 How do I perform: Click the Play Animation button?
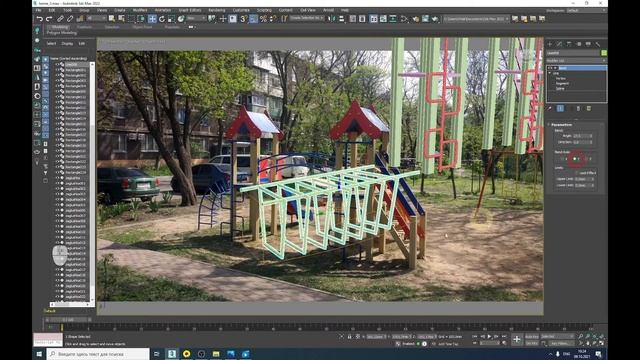[x=489, y=337]
